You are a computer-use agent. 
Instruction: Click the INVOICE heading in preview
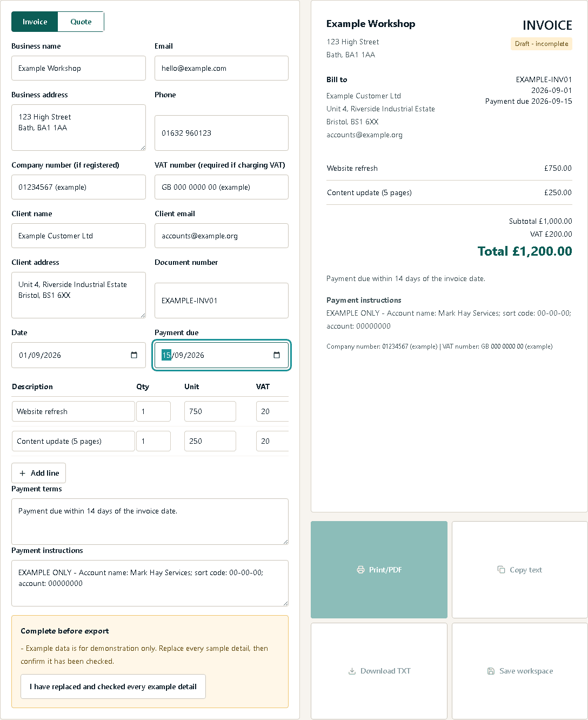coord(547,25)
